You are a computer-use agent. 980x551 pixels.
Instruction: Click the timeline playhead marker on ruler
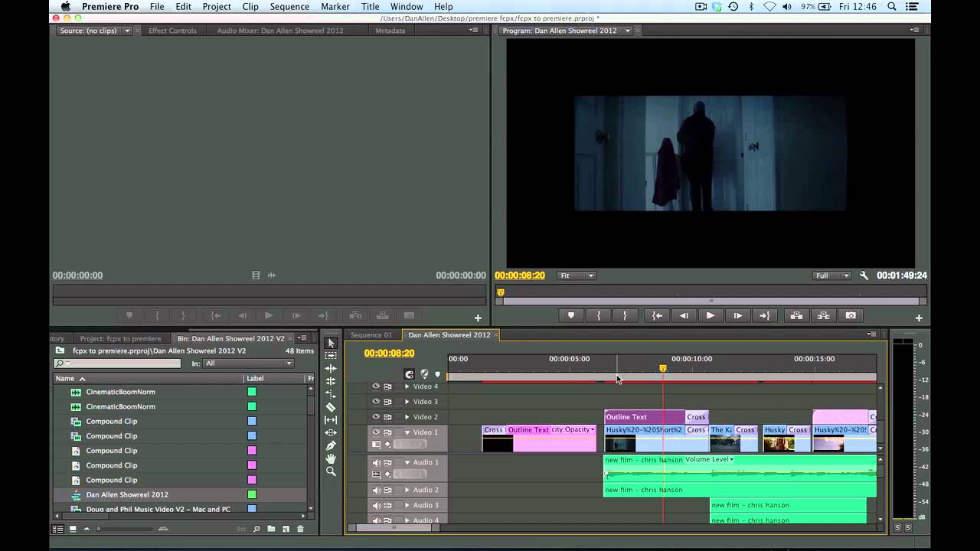[x=663, y=369]
